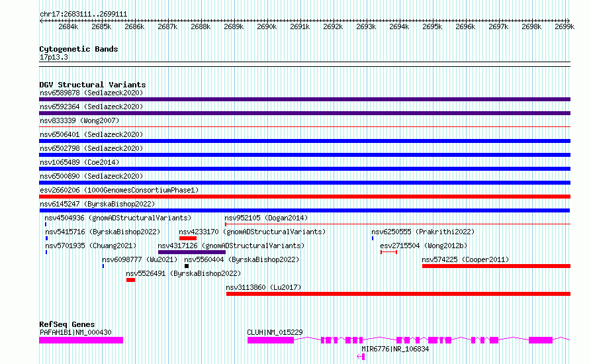
Task: Select the 17p13.3 band label
Action: [54, 57]
